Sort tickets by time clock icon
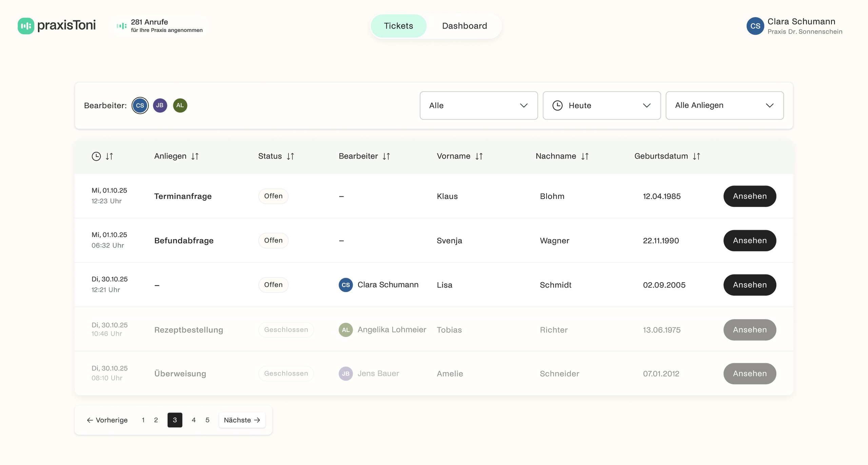This screenshot has width=868, height=465. (96, 156)
